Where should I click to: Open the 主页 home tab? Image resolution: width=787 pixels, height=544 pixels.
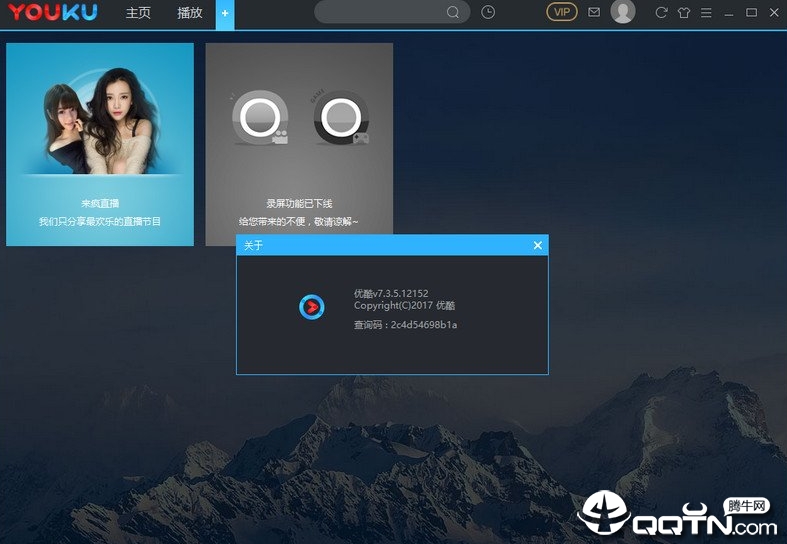pos(138,13)
